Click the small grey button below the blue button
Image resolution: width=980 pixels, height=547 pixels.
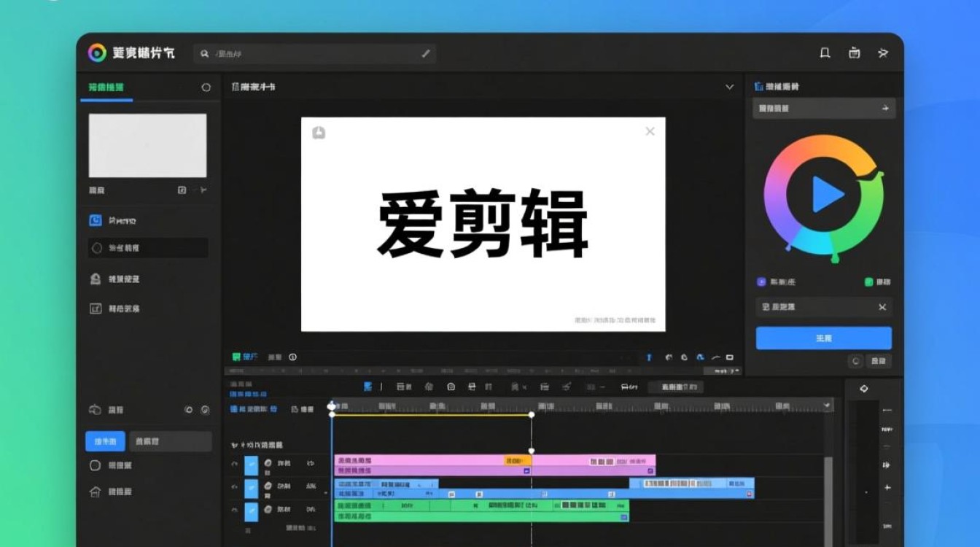point(879,361)
